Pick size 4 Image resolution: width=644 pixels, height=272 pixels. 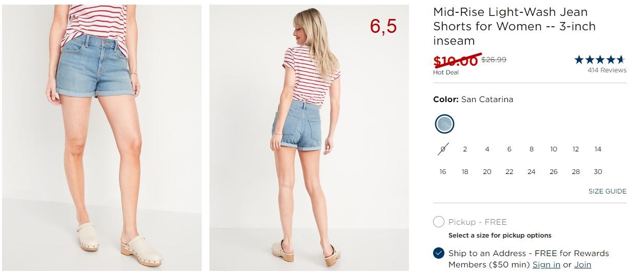pyautogui.click(x=487, y=149)
